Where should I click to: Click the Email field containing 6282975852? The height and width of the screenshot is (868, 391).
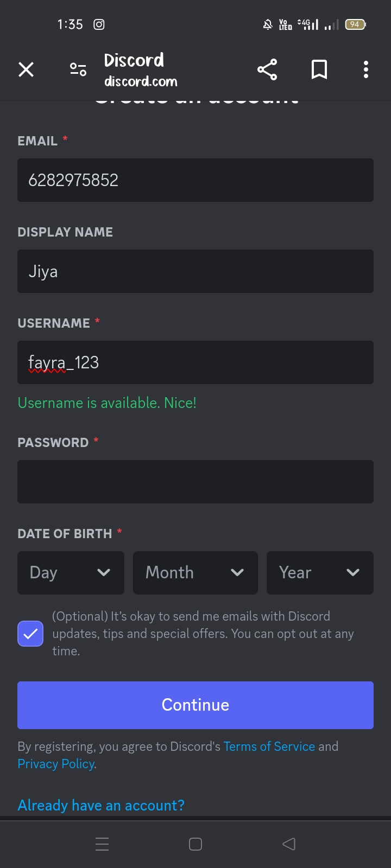point(195,180)
